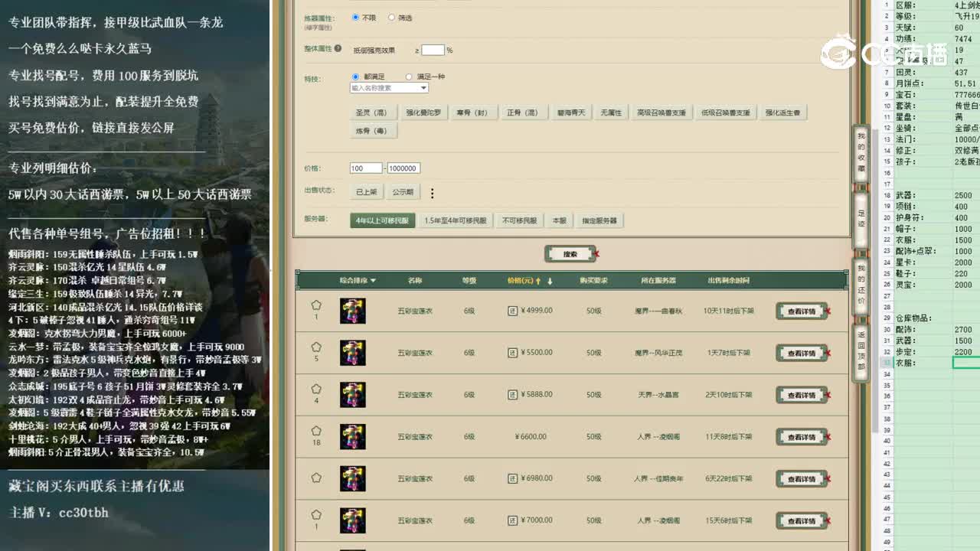Image resolution: width=980 pixels, height=551 pixels.
Task: Star the ¥7000.00 listing
Action: [x=316, y=516]
